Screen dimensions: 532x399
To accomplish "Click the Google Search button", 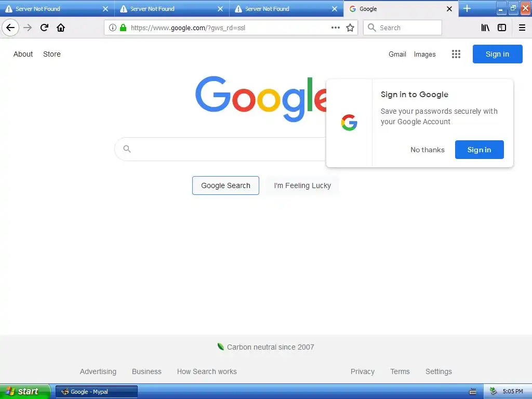I will click(x=225, y=185).
